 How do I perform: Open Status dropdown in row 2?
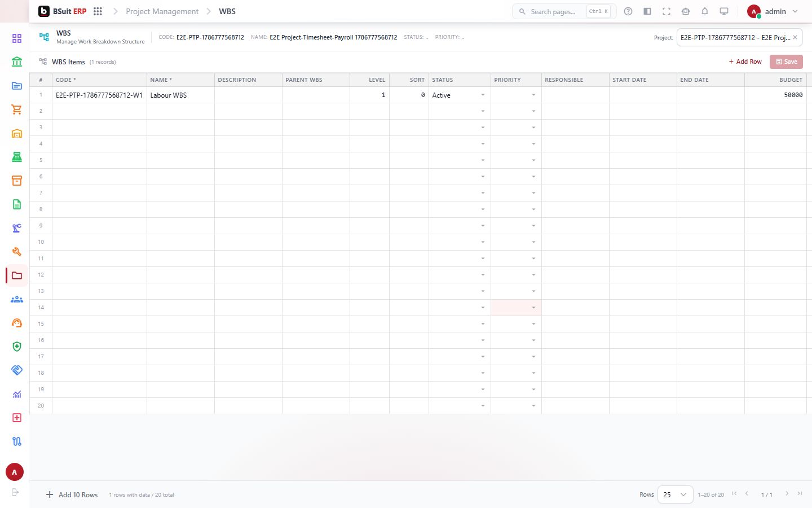pyautogui.click(x=483, y=111)
